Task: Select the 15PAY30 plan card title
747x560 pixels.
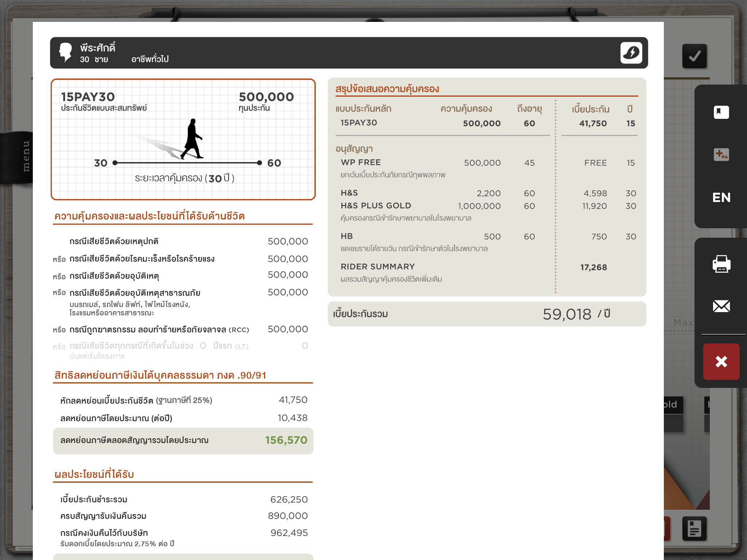Action: coord(88,97)
